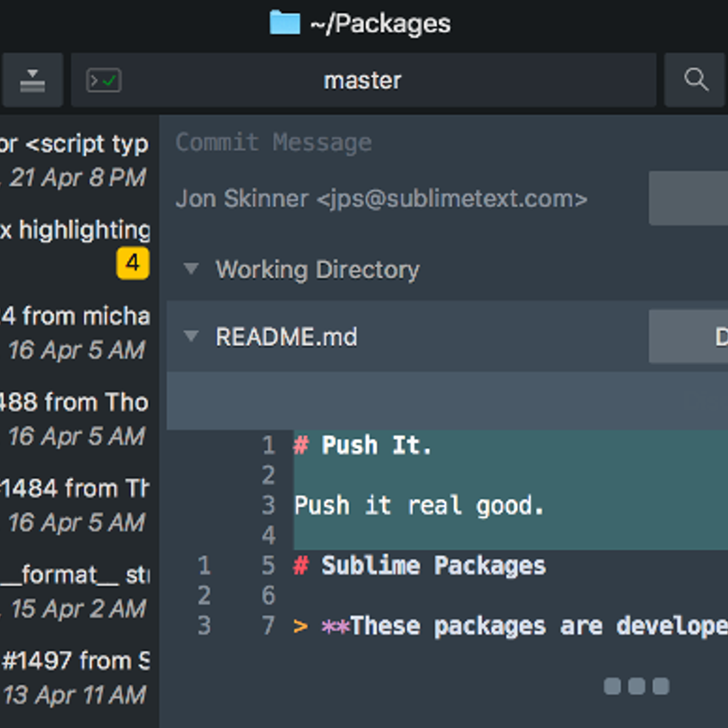This screenshot has height=728, width=728.
Task: Click the search magnifier icon
Action: point(695,79)
